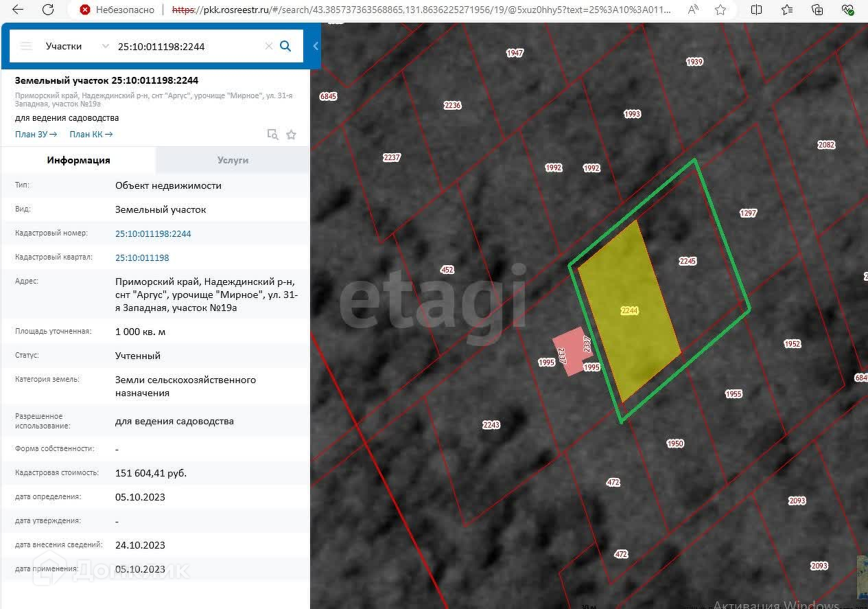This screenshot has height=609, width=868.
Task: Click parcel label 1297 on the map
Action: [748, 213]
